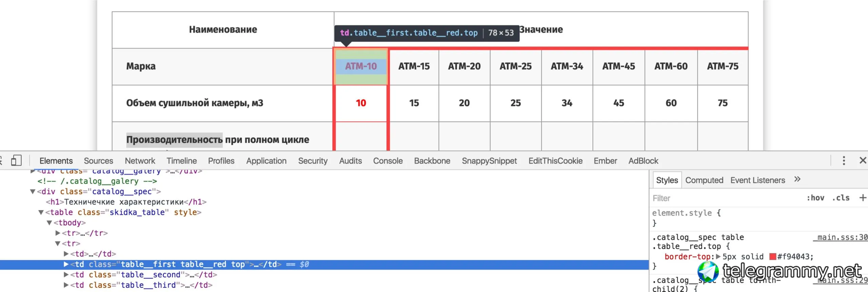Expand the border-top shorthand property triangle
Image resolution: width=868 pixels, height=292 pixels.
pos(718,256)
